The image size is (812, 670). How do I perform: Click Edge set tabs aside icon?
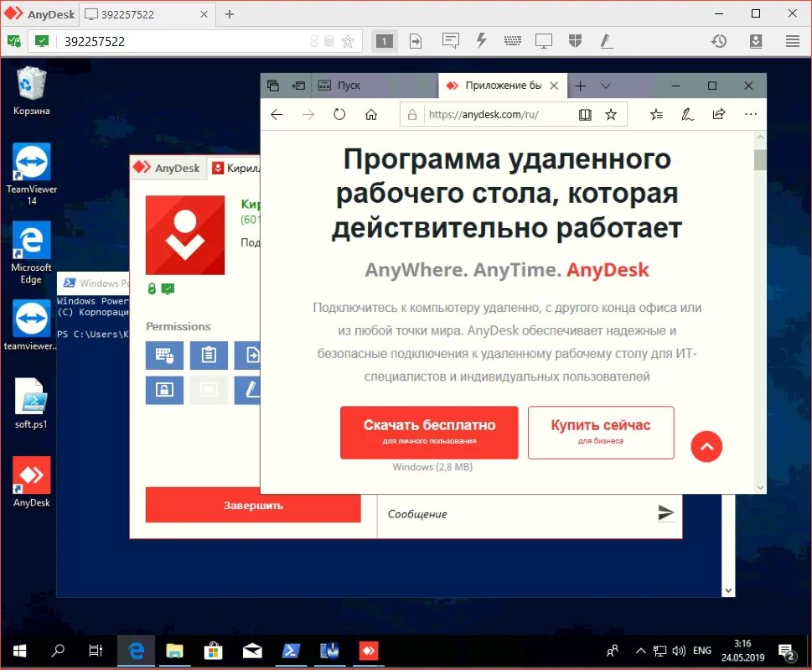(x=298, y=86)
